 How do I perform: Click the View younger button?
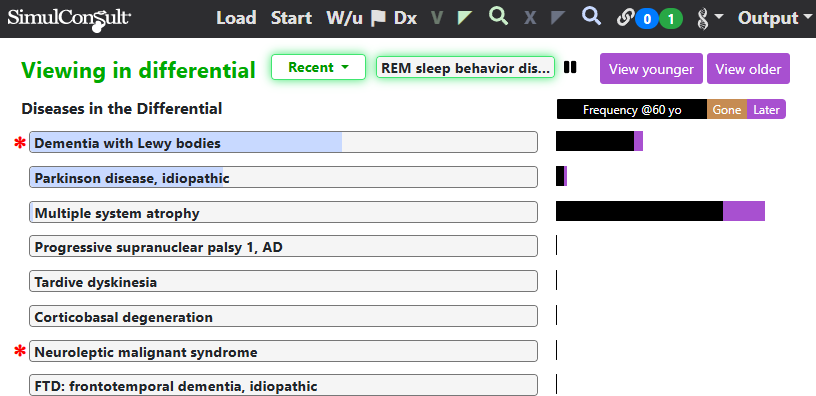point(651,69)
